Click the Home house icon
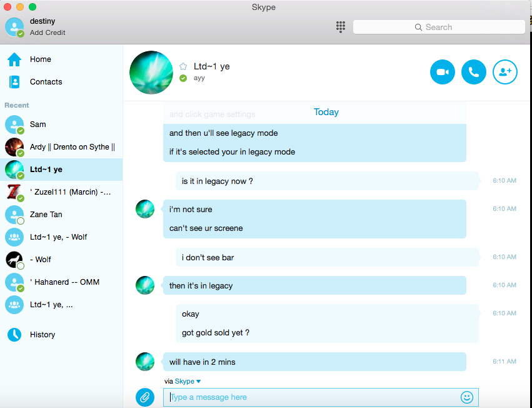The height and width of the screenshot is (408, 532). click(14, 59)
